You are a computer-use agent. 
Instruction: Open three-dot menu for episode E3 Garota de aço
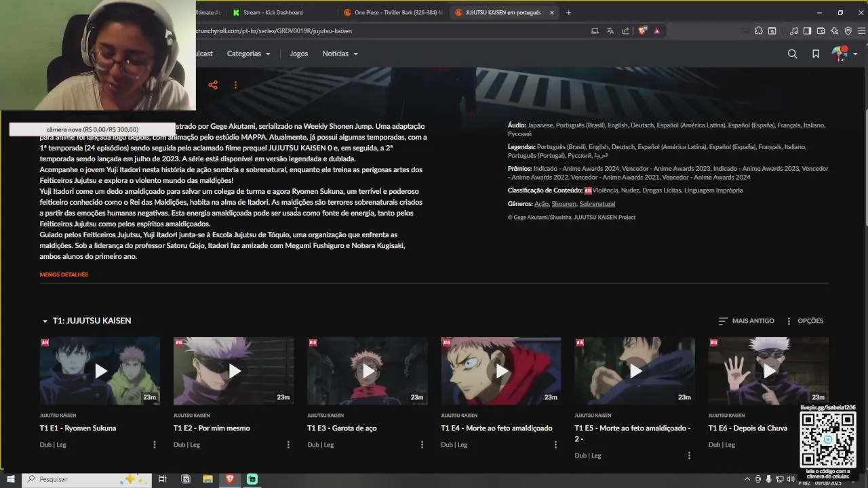coord(422,445)
